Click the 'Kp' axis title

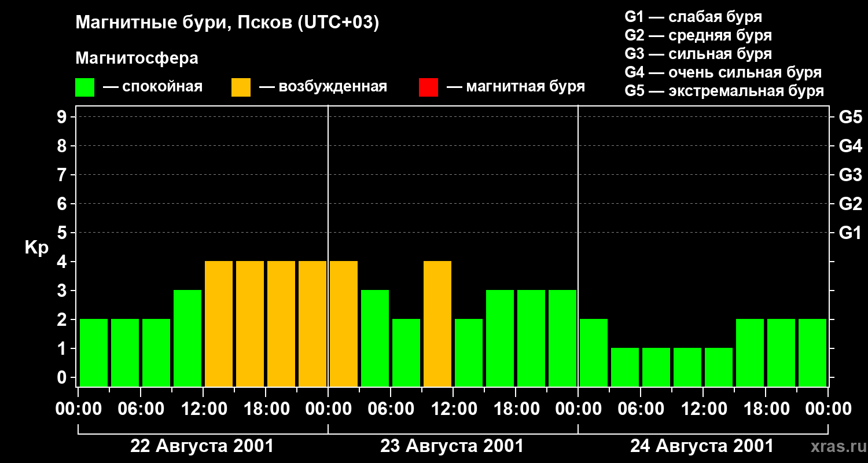click(x=37, y=248)
